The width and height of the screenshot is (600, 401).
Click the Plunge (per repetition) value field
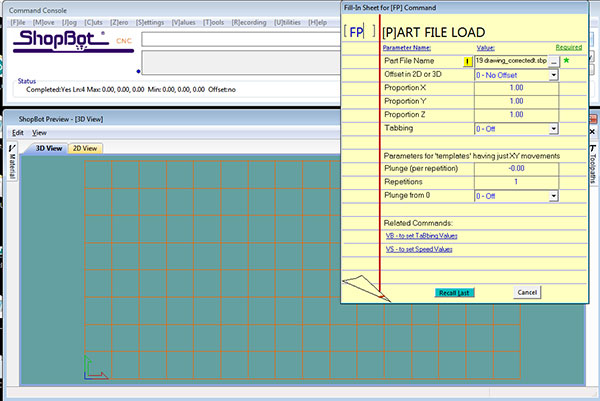(x=516, y=168)
